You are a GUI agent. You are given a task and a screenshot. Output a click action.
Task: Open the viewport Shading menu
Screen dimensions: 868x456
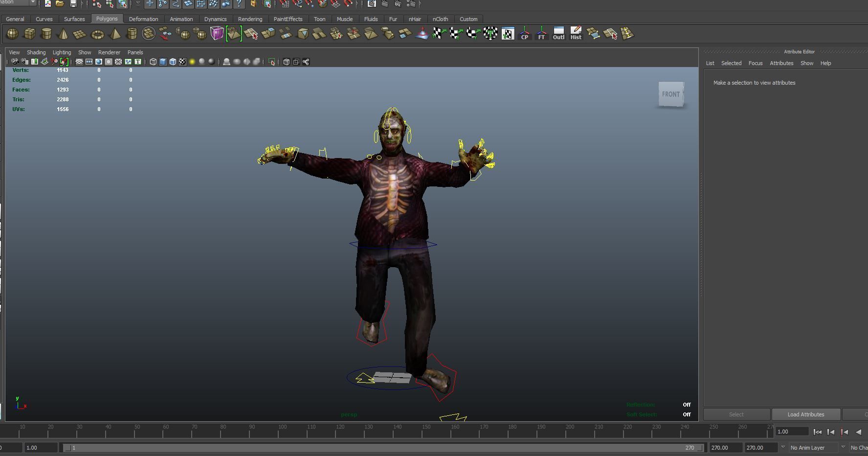[x=36, y=52]
